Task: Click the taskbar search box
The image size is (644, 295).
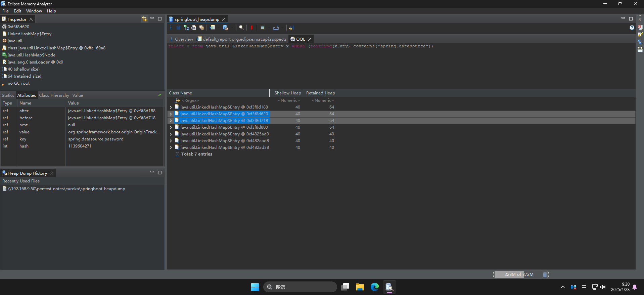Action: [300, 287]
